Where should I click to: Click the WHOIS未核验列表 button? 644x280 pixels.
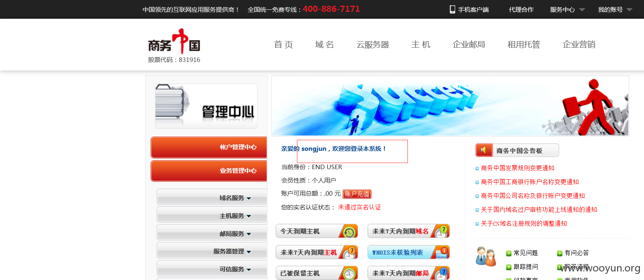point(409,253)
